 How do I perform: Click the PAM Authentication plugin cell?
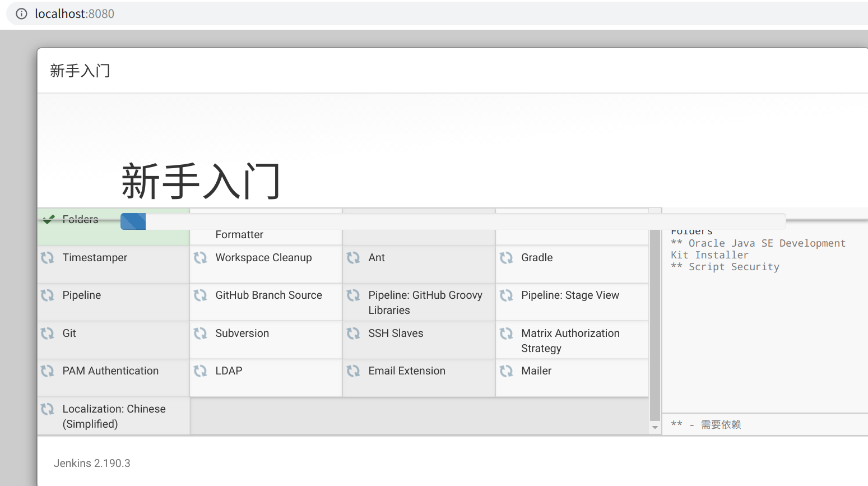[x=110, y=371]
